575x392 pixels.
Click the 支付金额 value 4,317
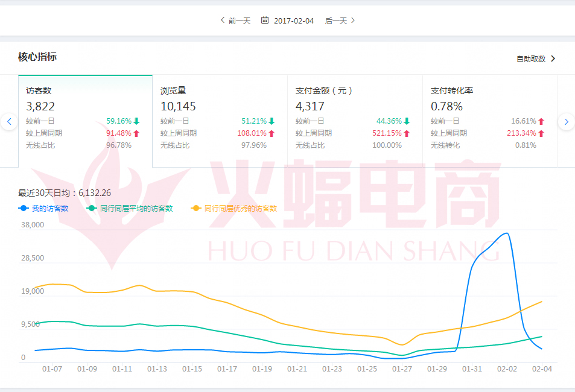pos(310,106)
